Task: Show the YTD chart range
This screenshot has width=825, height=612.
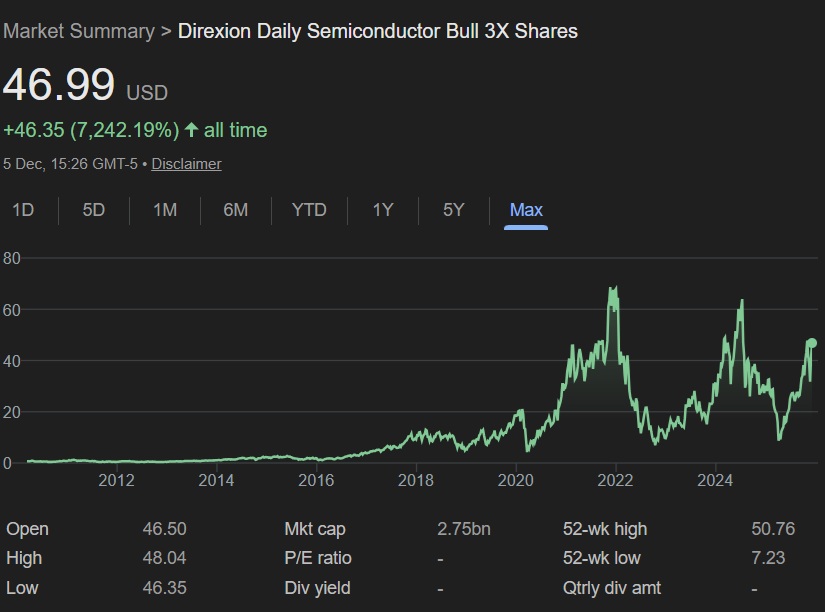Action: click(x=309, y=210)
